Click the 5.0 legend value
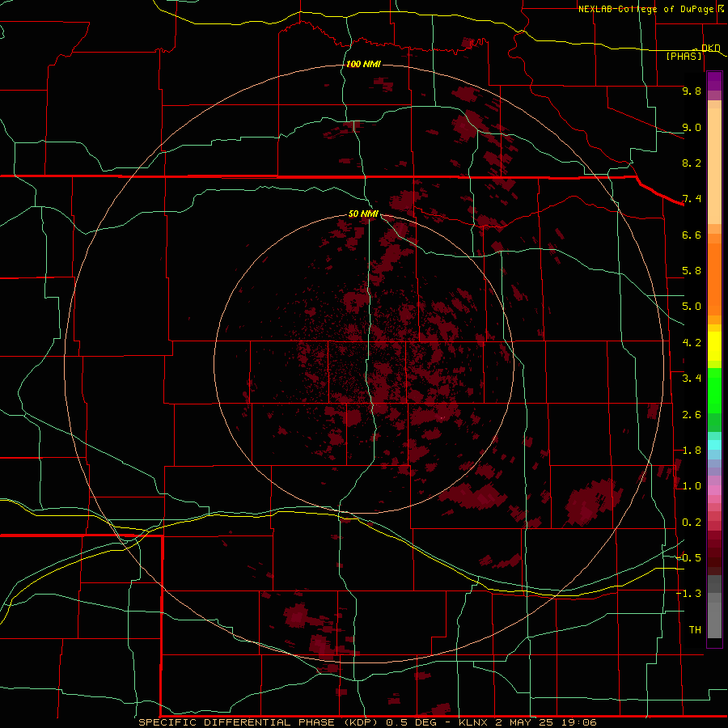This screenshot has width=728, height=728. coord(692,307)
